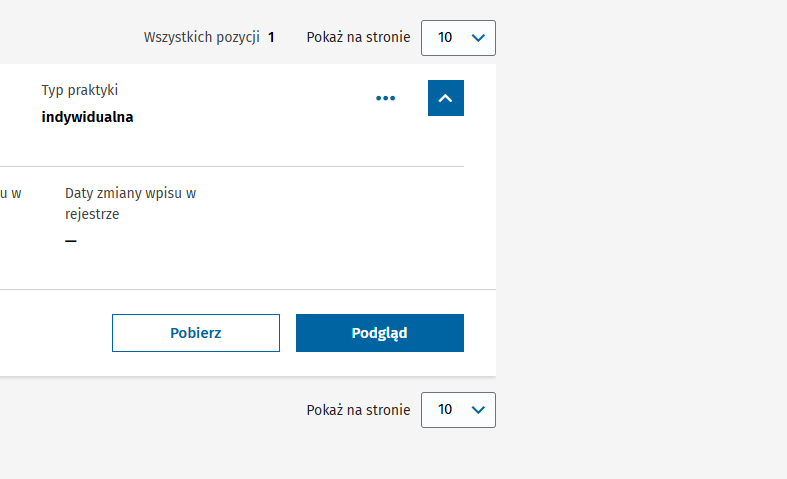Open the bottom 'Pokaż na stronie' dropdown

click(458, 410)
